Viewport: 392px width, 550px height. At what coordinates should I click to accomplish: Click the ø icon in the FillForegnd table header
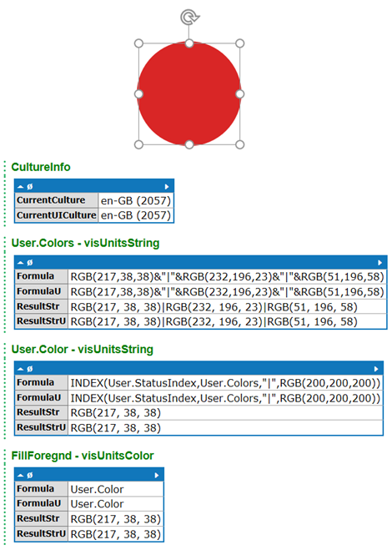tap(30, 475)
